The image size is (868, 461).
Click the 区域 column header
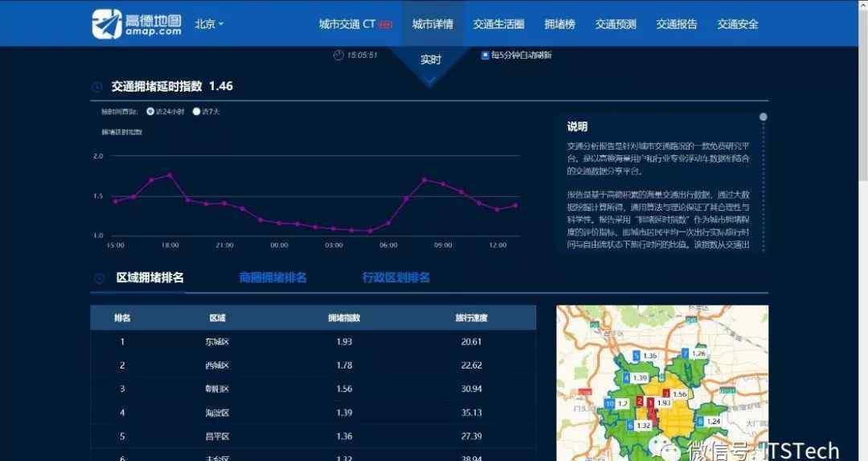tap(217, 318)
